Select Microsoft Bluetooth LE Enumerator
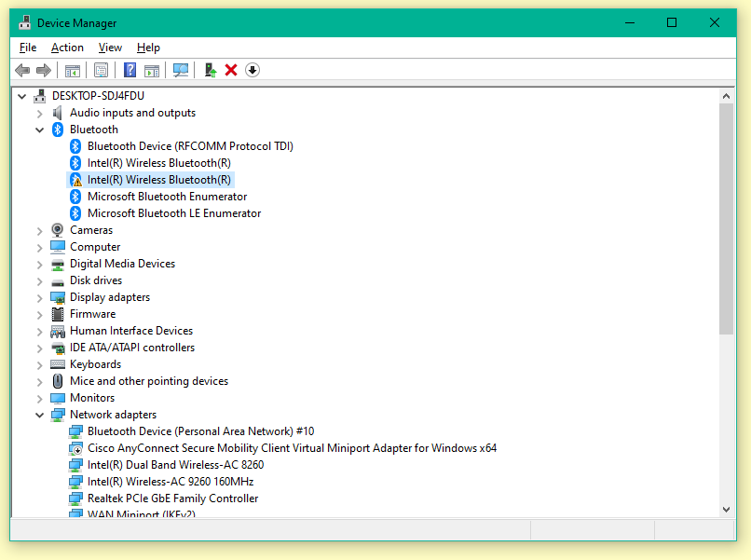The width and height of the screenshot is (751, 560). [x=174, y=213]
